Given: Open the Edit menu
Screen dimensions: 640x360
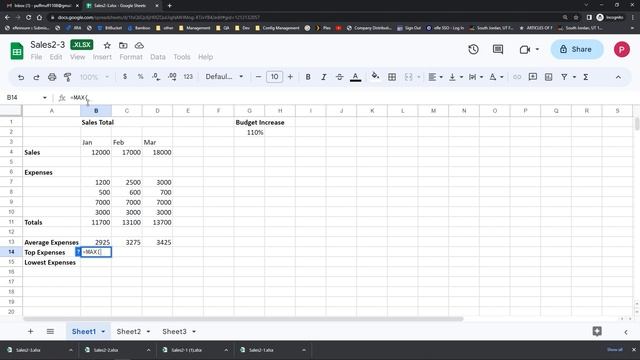Looking at the screenshot, I should pyautogui.click(x=56, y=57).
